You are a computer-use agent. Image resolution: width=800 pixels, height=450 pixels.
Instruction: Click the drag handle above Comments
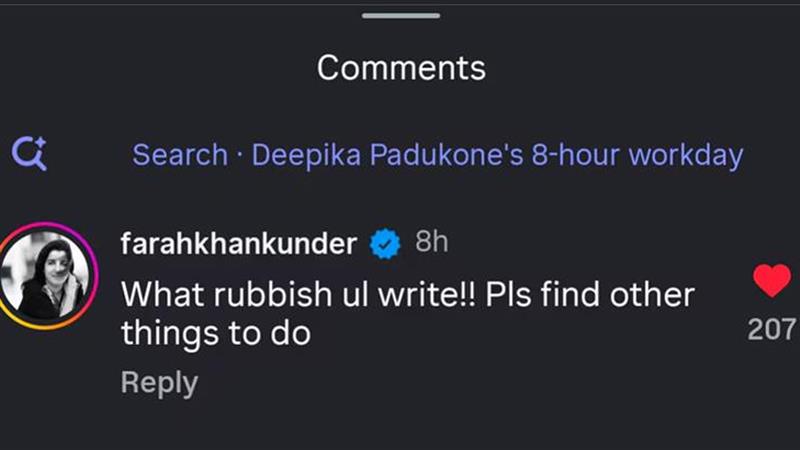[x=401, y=15]
